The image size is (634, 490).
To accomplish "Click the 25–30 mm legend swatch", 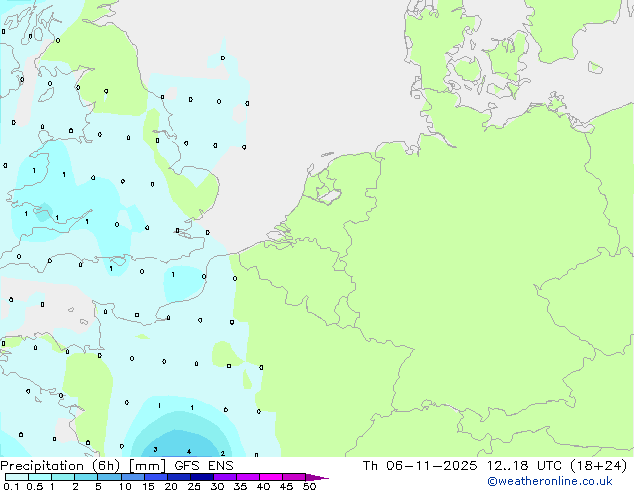I will 202,477.
